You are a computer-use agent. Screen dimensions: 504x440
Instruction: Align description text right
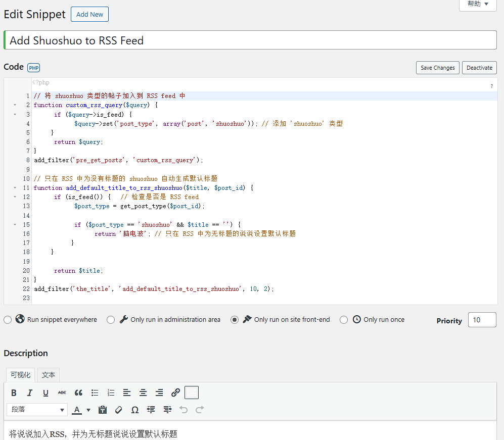(x=159, y=393)
